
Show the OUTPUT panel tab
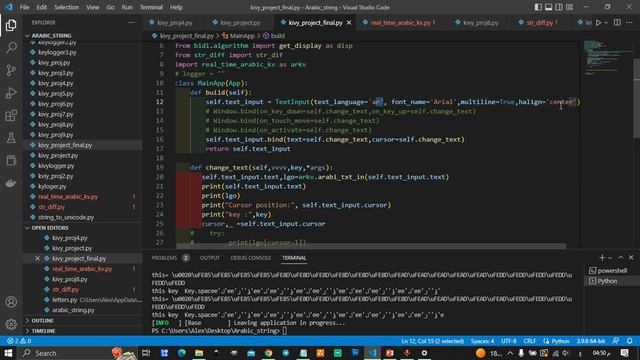coord(210,258)
